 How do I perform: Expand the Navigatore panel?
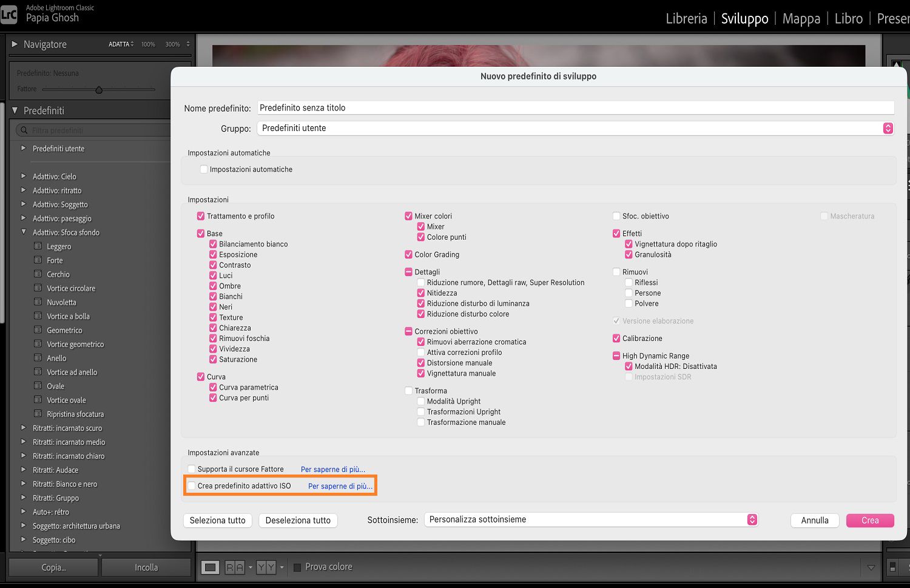(15, 44)
